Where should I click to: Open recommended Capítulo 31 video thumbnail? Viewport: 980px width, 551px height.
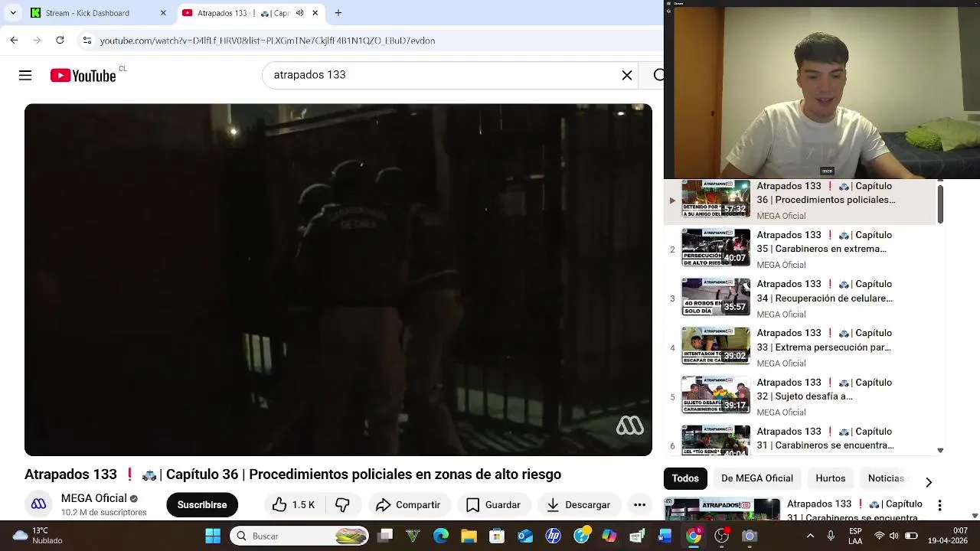pyautogui.click(x=722, y=510)
